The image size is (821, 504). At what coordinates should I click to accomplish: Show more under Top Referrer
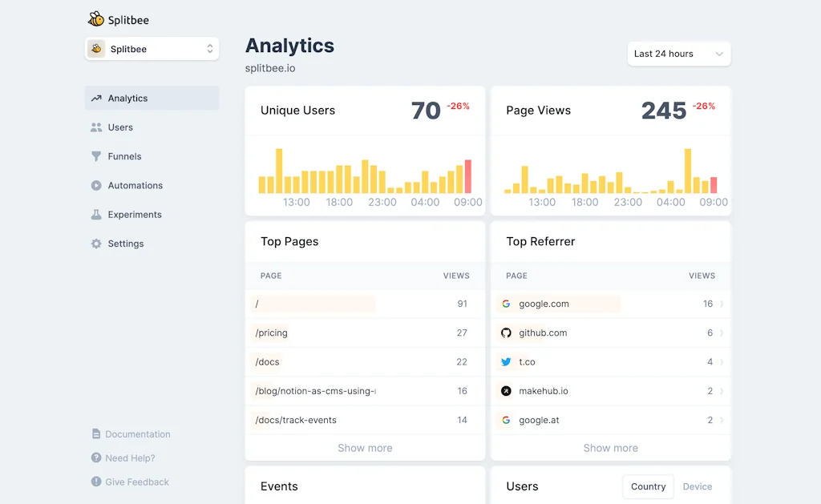610,448
